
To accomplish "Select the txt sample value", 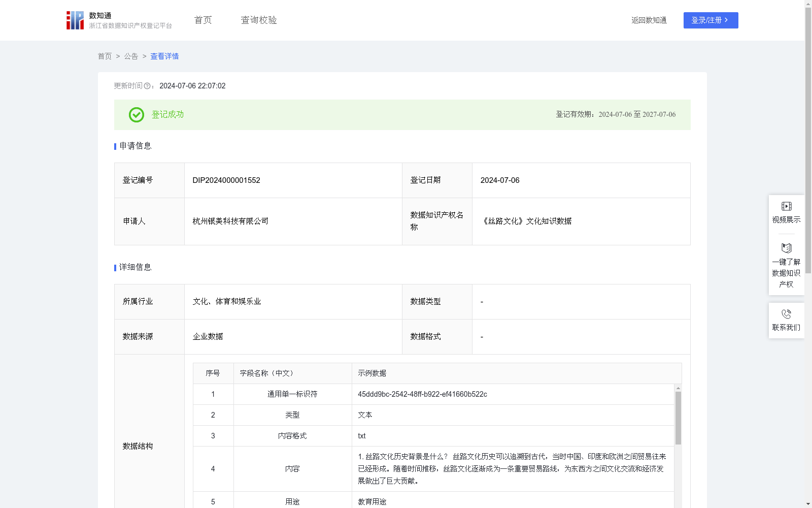I will [x=362, y=436].
